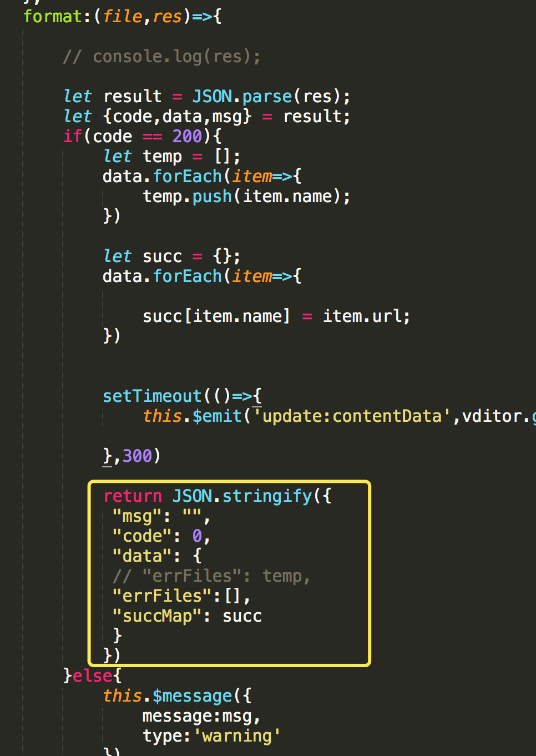536x756 pixels.
Task: Click the 'this.$message({' line
Action: pyautogui.click(x=177, y=696)
